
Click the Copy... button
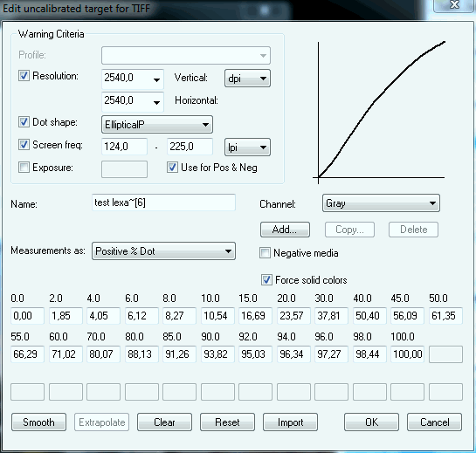349,230
